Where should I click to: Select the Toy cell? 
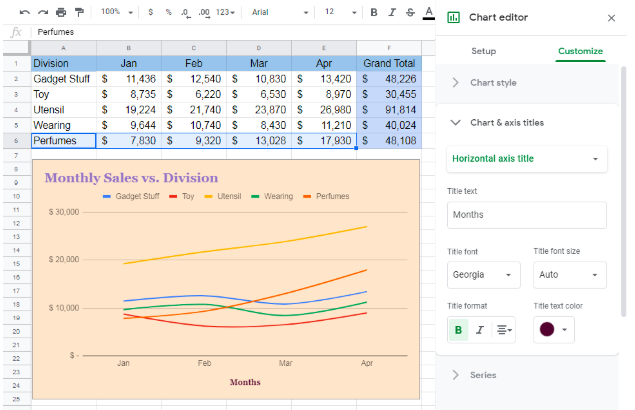coord(64,94)
